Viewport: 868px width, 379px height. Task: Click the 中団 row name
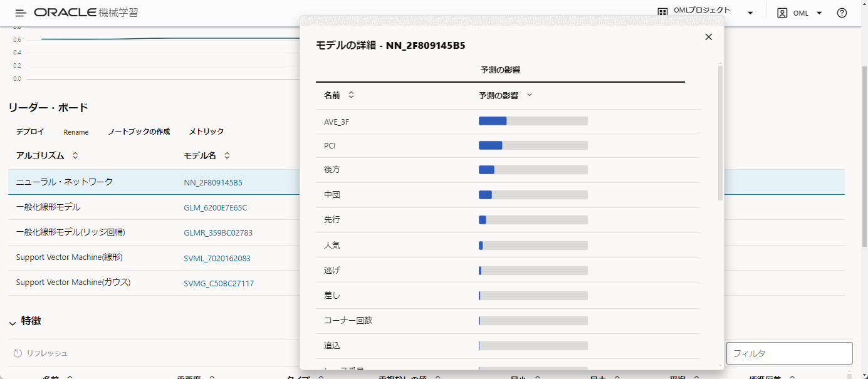[x=332, y=195]
